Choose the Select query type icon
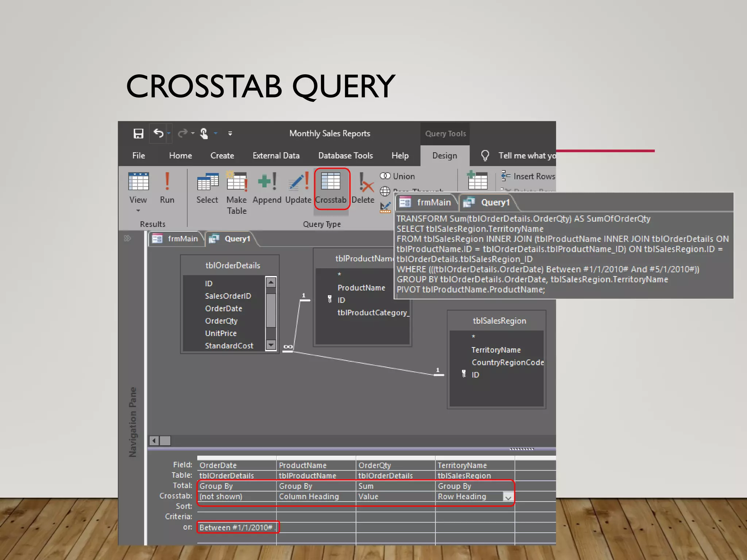This screenshot has width=747, height=560. [x=208, y=182]
